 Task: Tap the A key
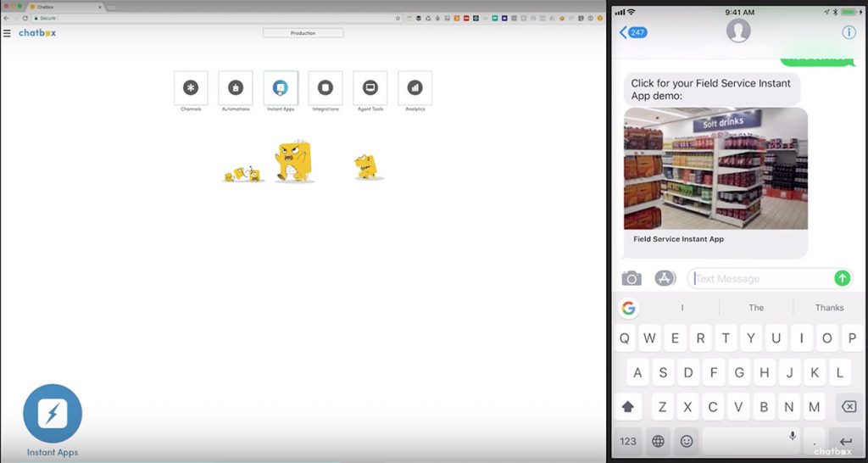click(637, 373)
